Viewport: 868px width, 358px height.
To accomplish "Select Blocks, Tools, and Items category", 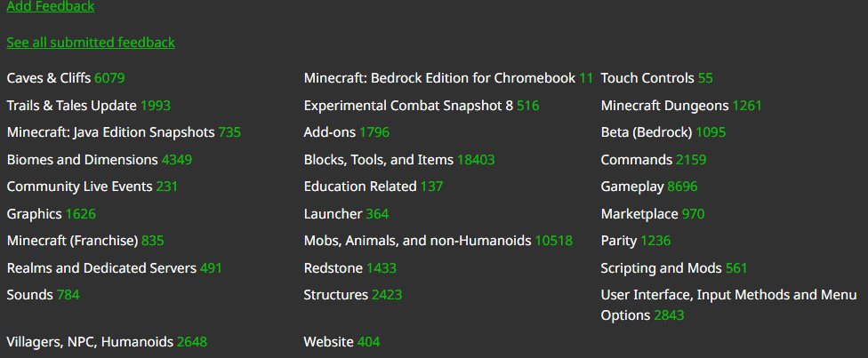I will [x=379, y=160].
